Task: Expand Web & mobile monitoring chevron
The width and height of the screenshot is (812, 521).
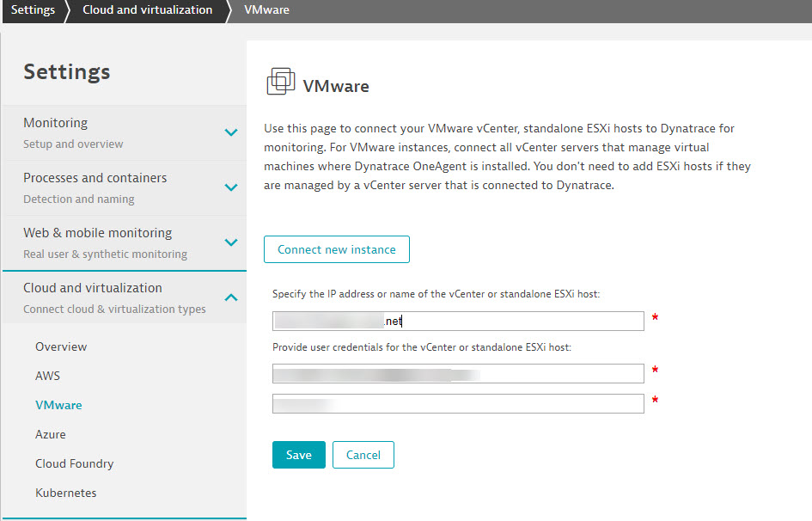Action: click(x=230, y=242)
